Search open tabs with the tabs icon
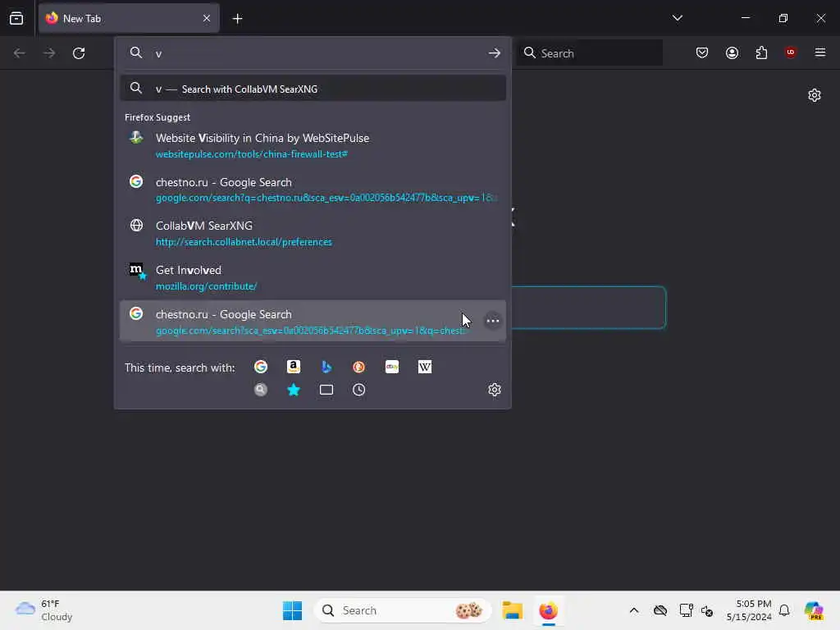Image resolution: width=840 pixels, height=630 pixels. 326,390
